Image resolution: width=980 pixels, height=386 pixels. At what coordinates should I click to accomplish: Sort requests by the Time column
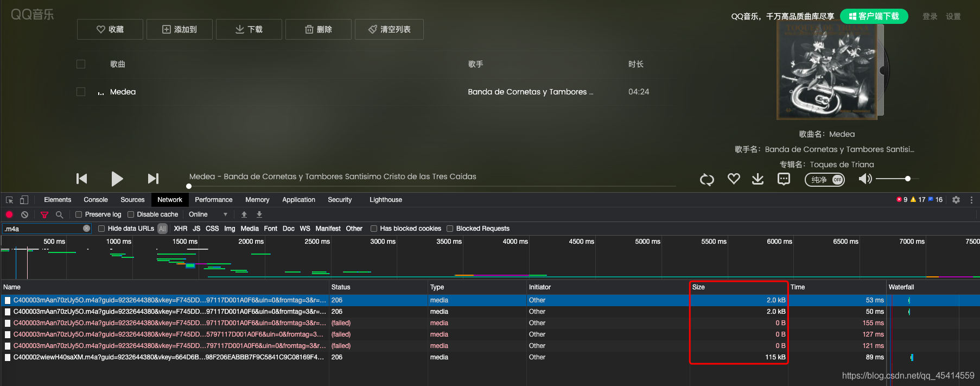coord(837,287)
